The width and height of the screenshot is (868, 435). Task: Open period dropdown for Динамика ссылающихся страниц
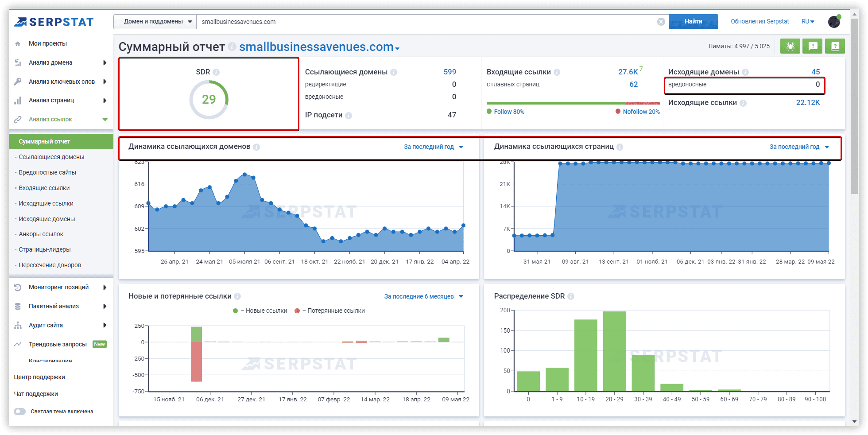[799, 147]
